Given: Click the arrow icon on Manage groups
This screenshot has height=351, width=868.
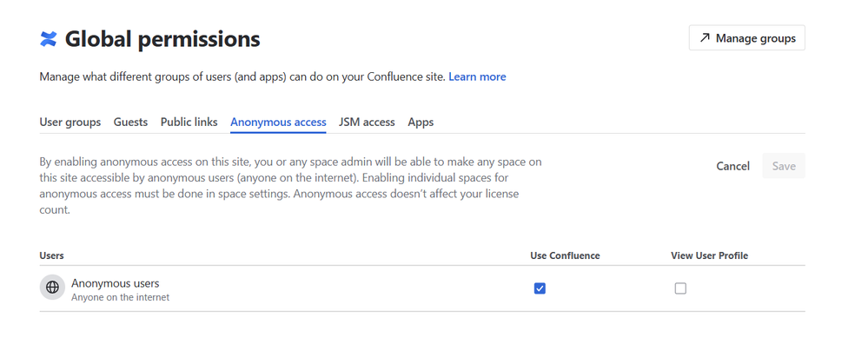Looking at the screenshot, I should pyautogui.click(x=704, y=37).
